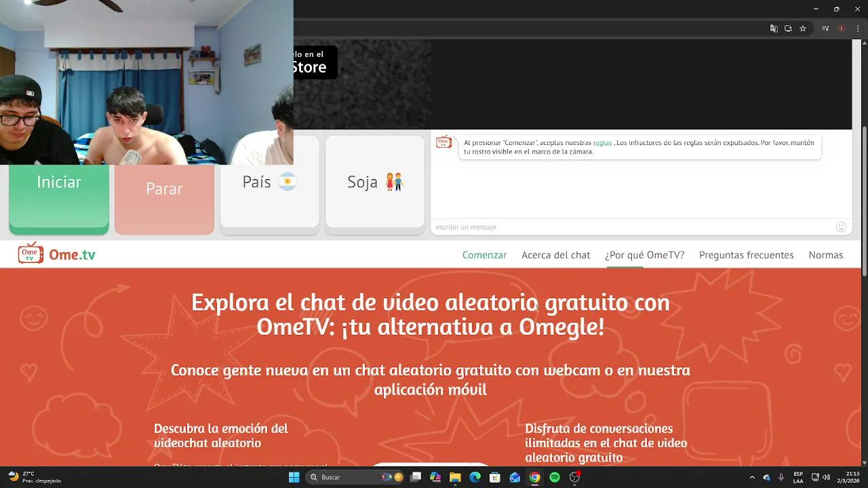This screenshot has width=868, height=488.
Task: Open Task View from taskbar
Action: point(416,477)
